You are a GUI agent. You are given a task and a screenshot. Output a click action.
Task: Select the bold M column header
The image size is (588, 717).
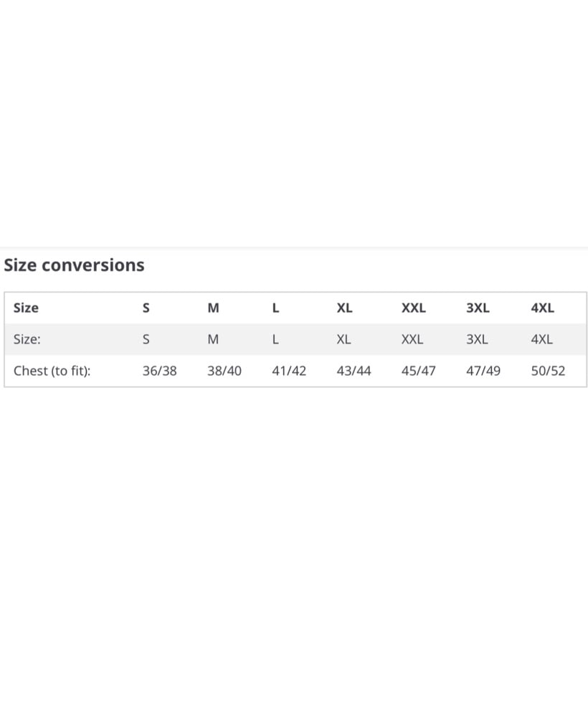pos(213,308)
